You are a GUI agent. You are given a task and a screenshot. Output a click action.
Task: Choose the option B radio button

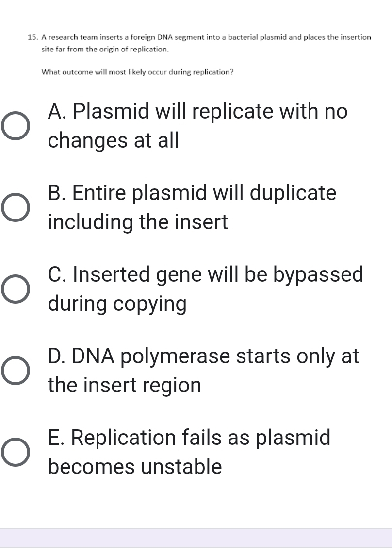(15, 207)
